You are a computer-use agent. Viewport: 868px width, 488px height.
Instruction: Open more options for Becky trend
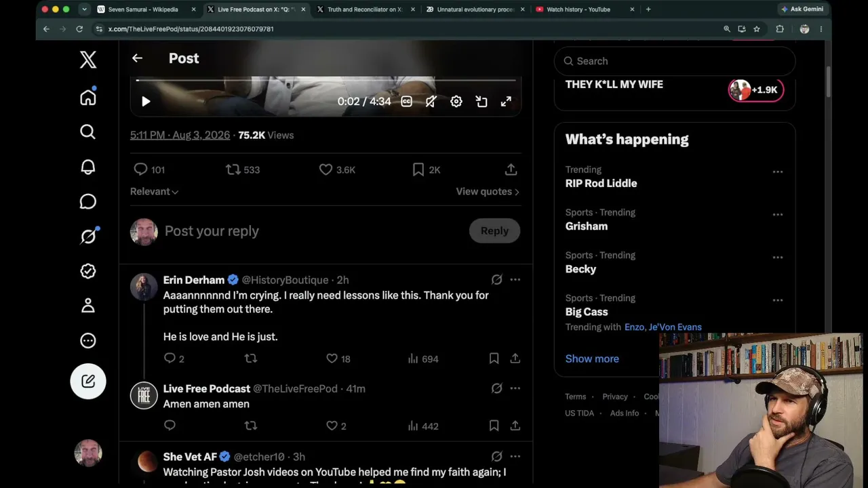(778, 257)
